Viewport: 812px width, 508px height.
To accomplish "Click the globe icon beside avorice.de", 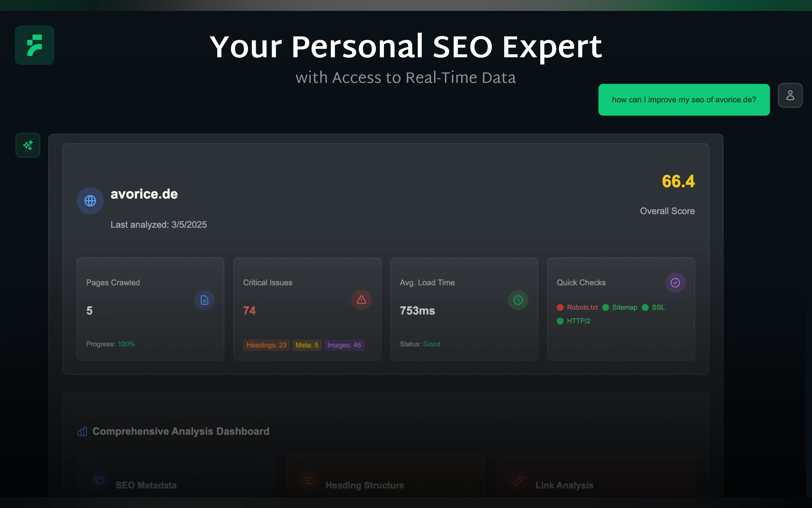I will tap(90, 201).
